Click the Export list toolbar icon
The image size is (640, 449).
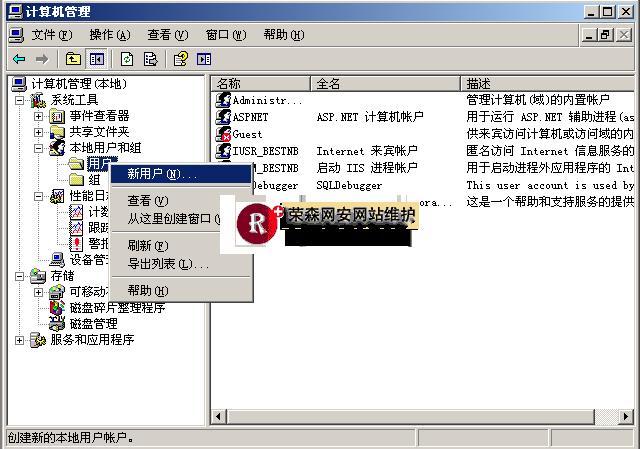150,59
